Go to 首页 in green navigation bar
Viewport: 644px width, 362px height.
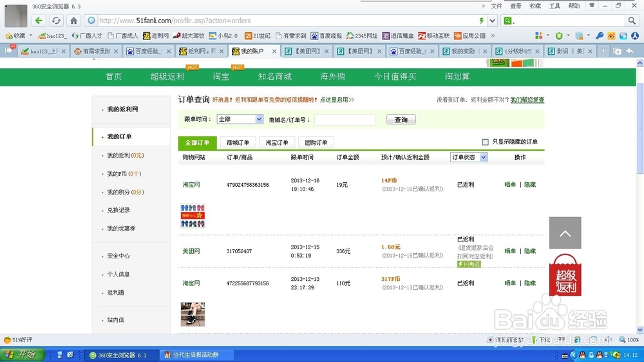tap(113, 77)
